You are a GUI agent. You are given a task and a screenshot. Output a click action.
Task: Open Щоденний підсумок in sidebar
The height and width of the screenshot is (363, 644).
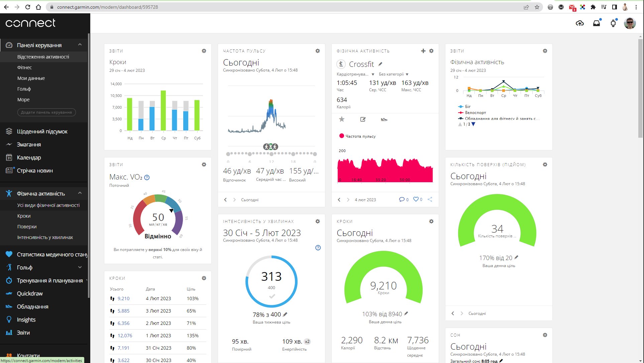pos(42,131)
